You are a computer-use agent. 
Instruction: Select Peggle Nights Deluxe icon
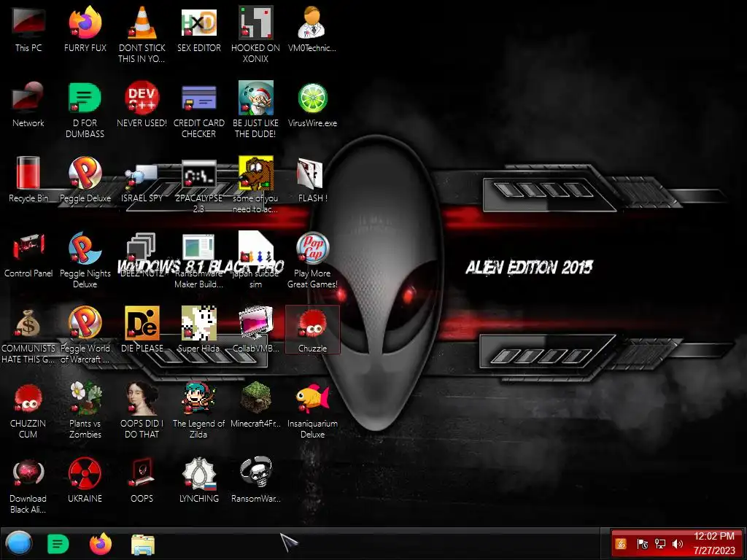85,260
